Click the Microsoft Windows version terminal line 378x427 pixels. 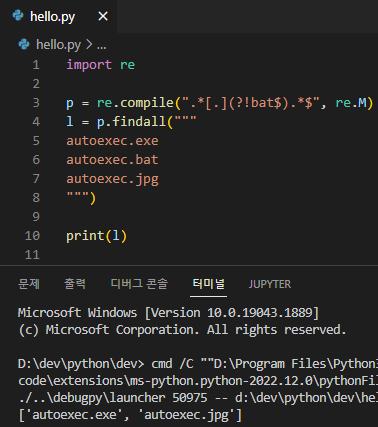click(168, 313)
